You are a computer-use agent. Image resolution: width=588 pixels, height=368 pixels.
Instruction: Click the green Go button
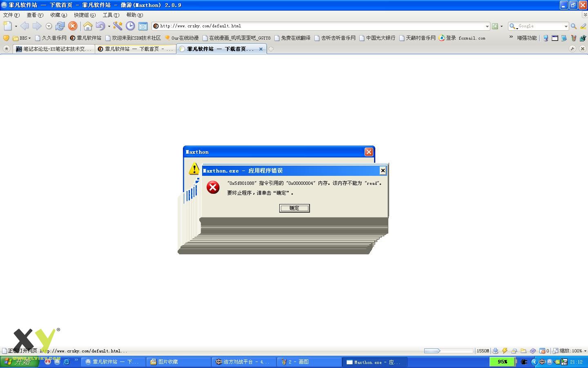tap(495, 26)
